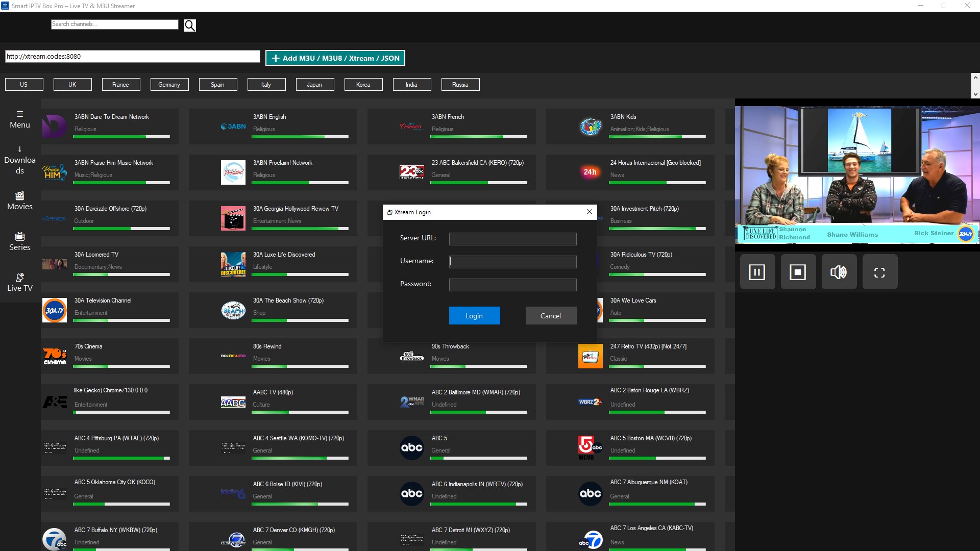The width and height of the screenshot is (980, 551).
Task: Close the Xtream Login dialog
Action: click(x=590, y=212)
